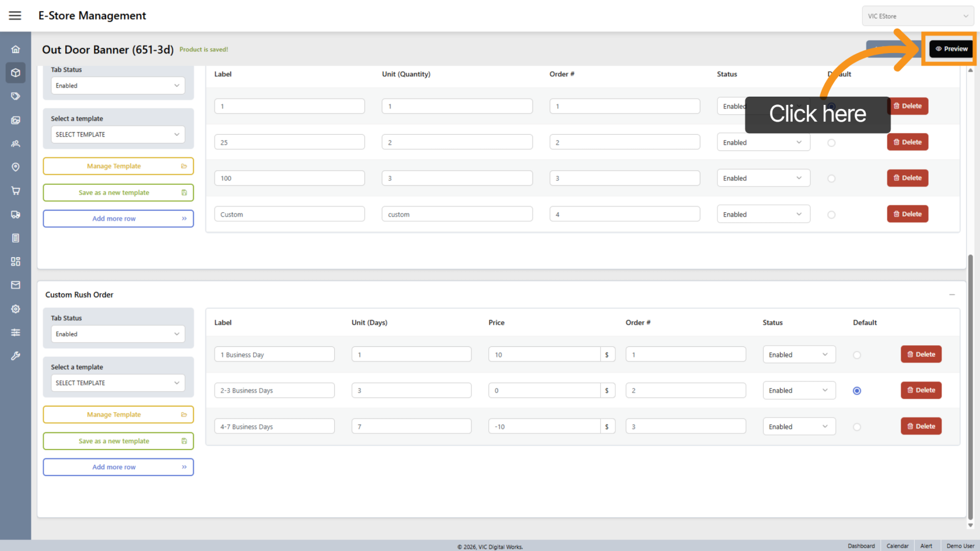
Task: Select default radio for 4-7 Business Days
Action: click(856, 427)
